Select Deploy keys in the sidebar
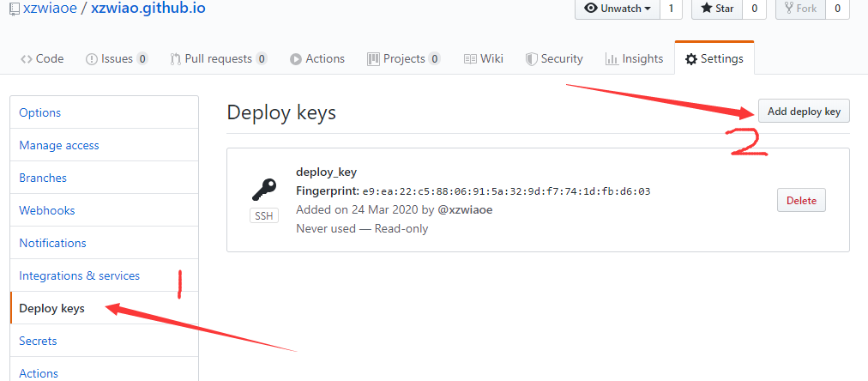Viewport: 868px width, 381px height. 104,308
